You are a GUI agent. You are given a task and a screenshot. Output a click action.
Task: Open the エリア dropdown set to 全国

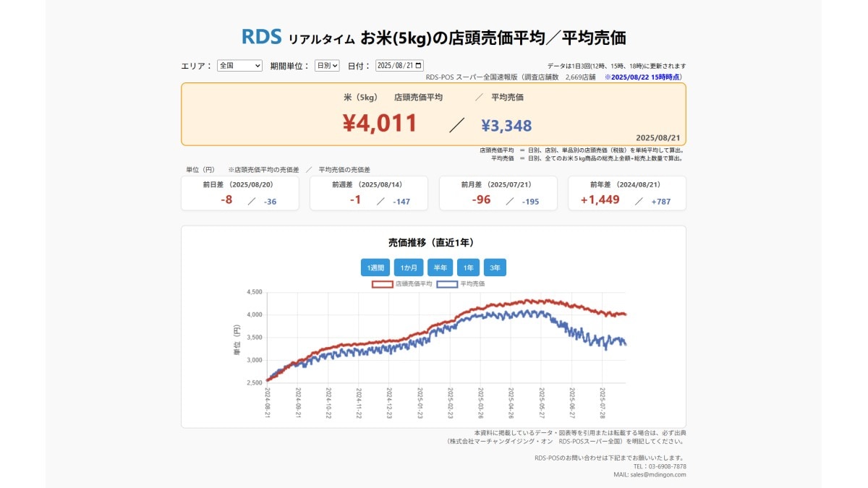[x=239, y=65]
